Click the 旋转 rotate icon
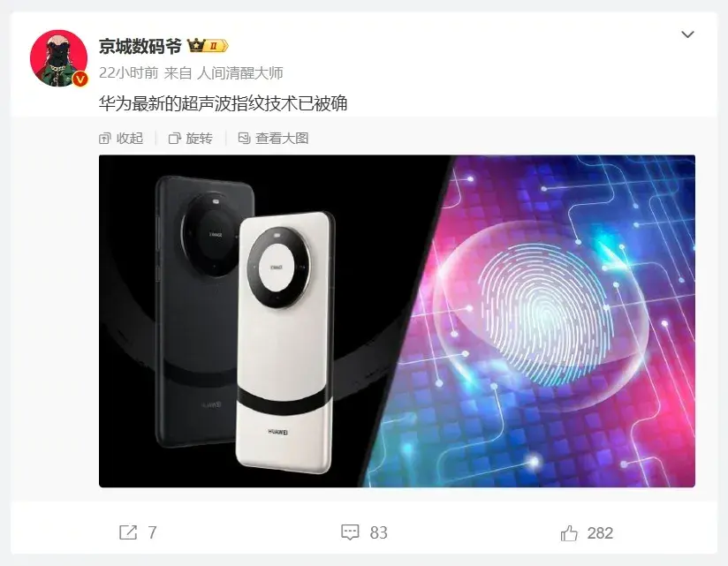728x566 pixels. point(175,139)
